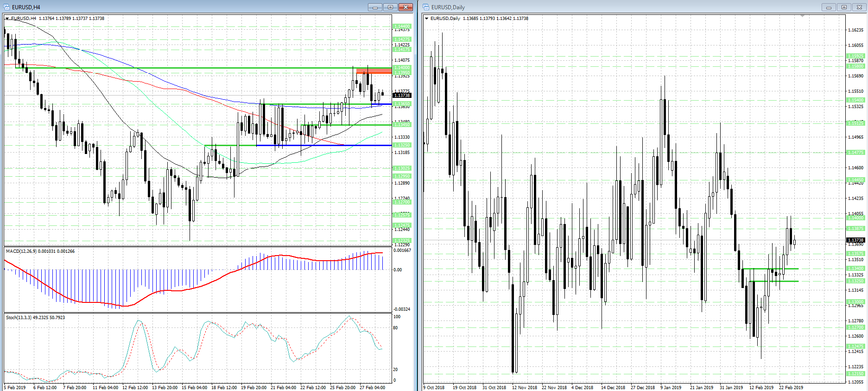Click the black 1.13738 current price tag on H4
Viewport: 868px width, 391px height.
[402, 96]
